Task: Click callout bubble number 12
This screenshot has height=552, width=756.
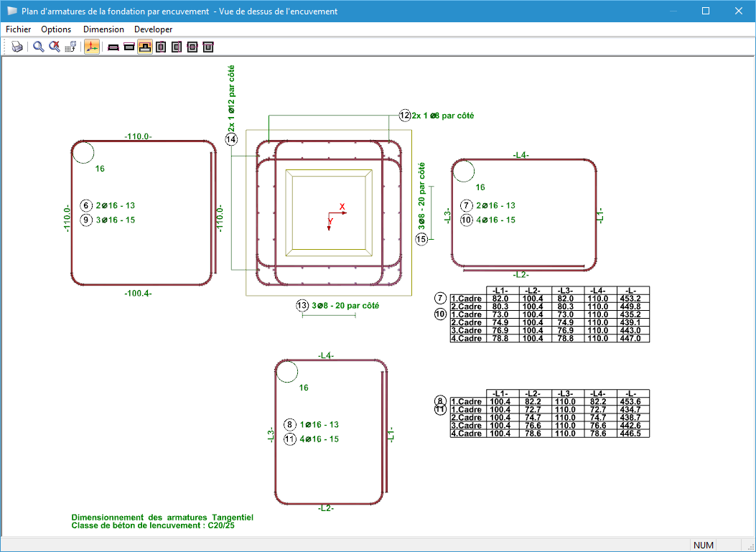Action: 403,115
